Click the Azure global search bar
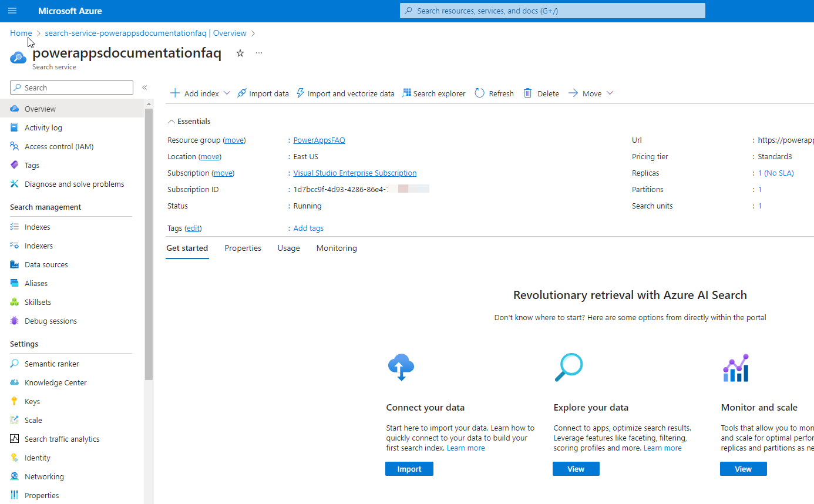The image size is (814, 504). coord(551,10)
